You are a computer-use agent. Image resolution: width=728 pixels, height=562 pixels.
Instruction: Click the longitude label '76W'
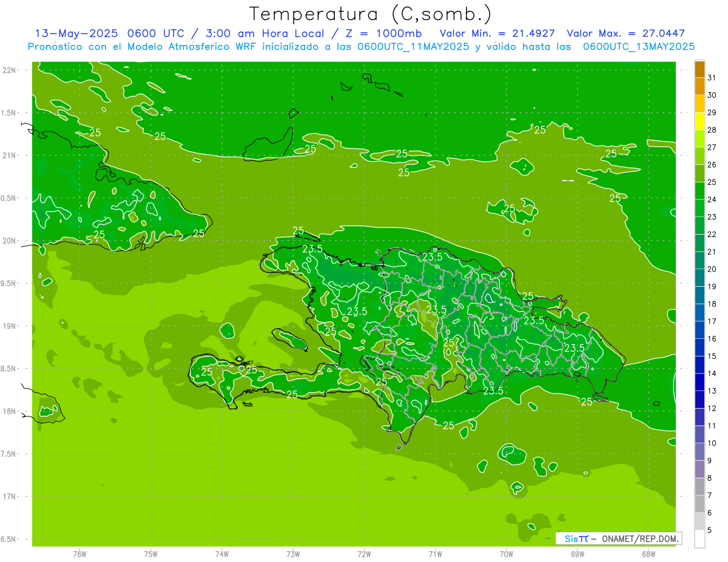79,554
